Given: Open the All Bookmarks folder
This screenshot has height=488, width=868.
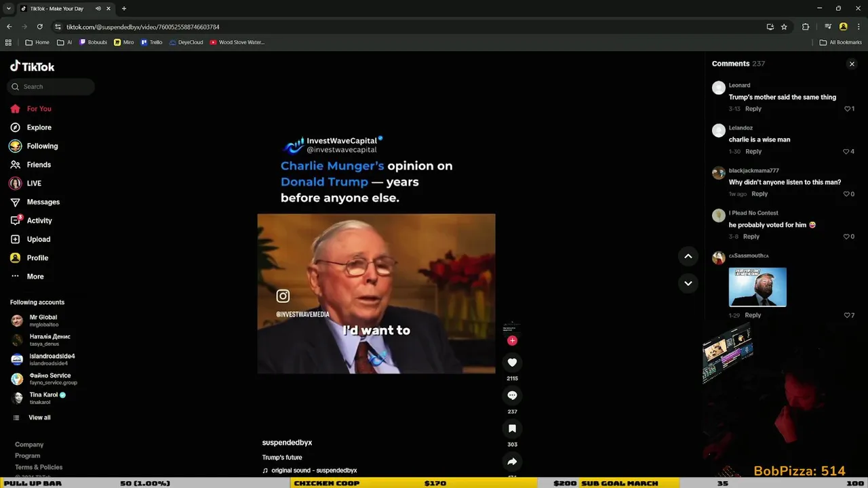Looking at the screenshot, I should point(840,42).
